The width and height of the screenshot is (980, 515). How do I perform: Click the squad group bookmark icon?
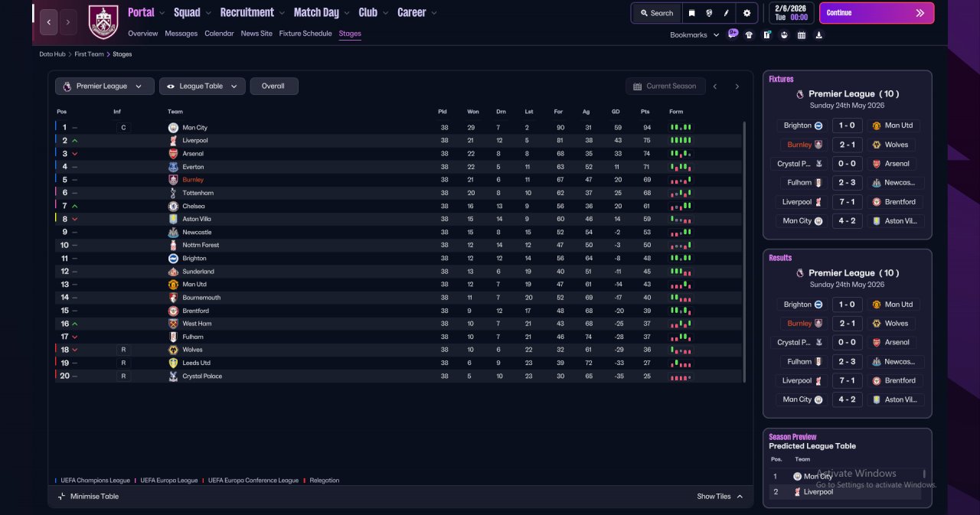coord(784,34)
